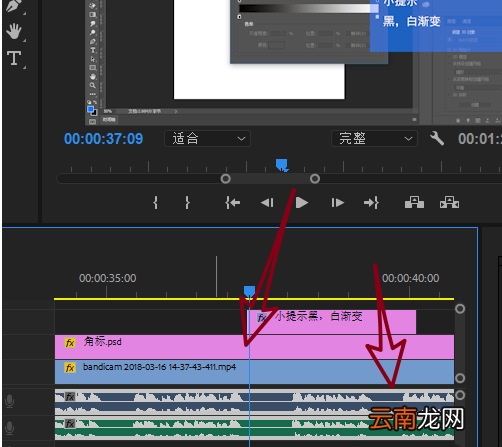Viewport: 502px width, 447px height.
Task: Click fx badge on 角标.psd clip
Action: pyautogui.click(x=70, y=343)
